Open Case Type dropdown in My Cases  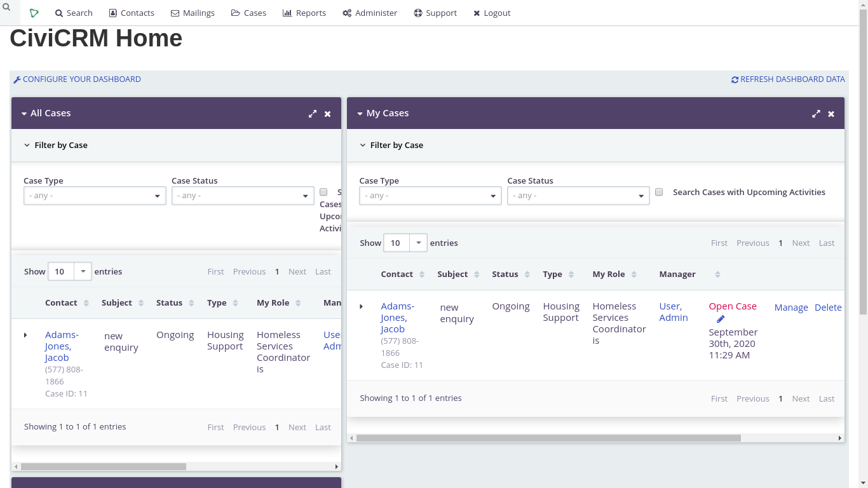[430, 196]
